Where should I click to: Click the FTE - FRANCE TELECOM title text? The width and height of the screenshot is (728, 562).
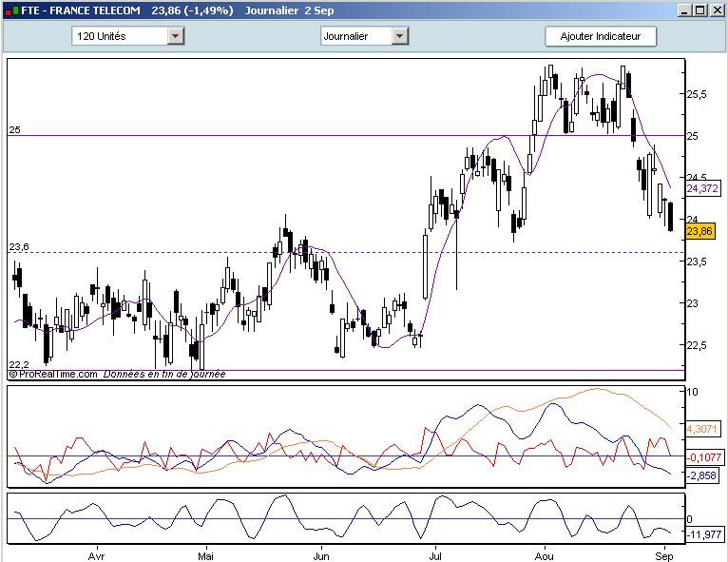click(x=81, y=10)
